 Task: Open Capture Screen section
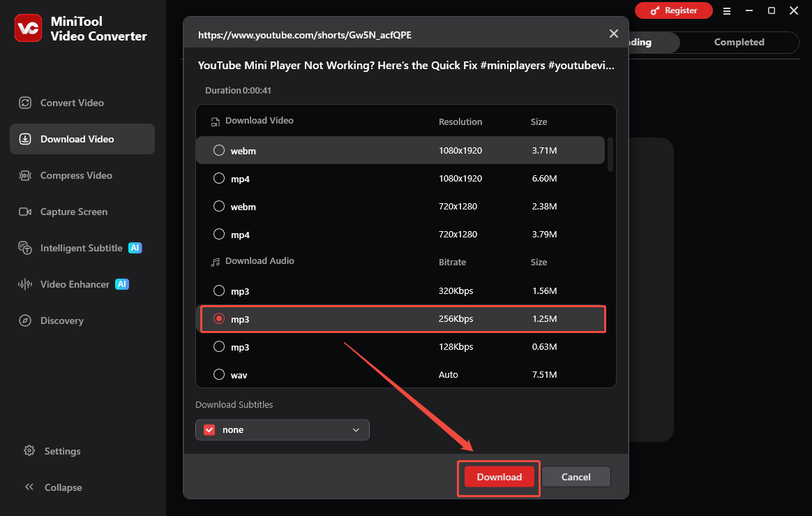tap(82, 212)
